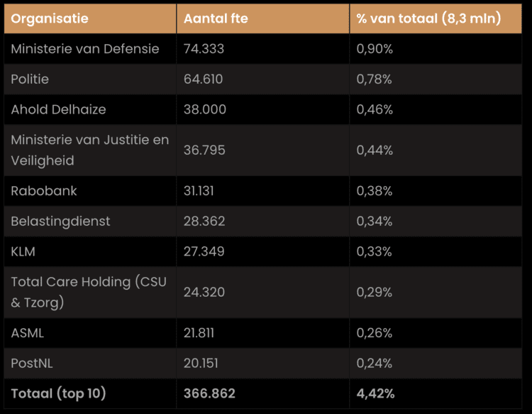Click the 0,78% percentage cell
This screenshot has width=532, height=414.
pos(375,79)
